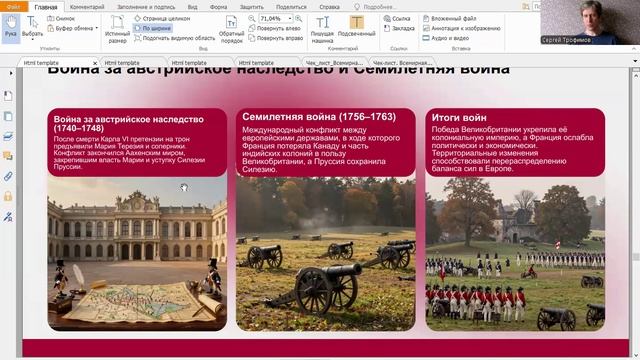640x360 pixels.
Task: Insert a Вложенный файл attachment
Action: point(449,18)
